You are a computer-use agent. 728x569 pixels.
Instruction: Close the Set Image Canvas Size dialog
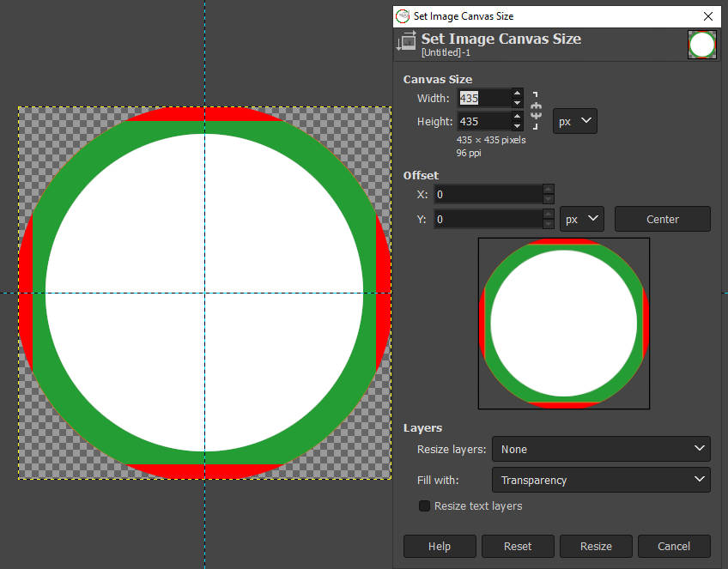(708, 15)
